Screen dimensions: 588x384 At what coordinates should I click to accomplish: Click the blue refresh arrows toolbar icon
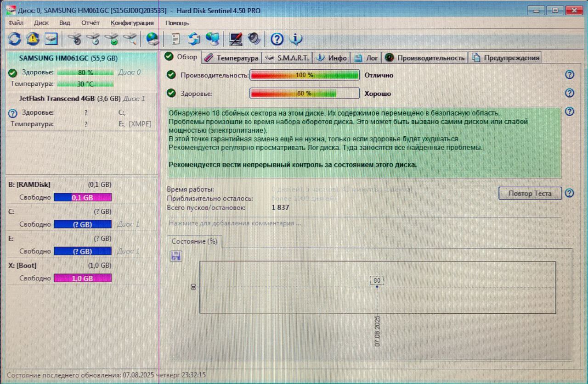(14, 39)
